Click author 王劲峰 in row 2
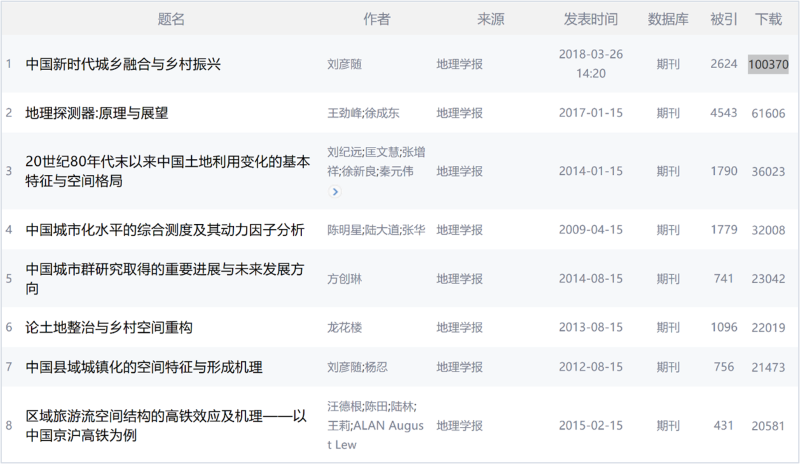The image size is (800, 464). click(x=344, y=113)
